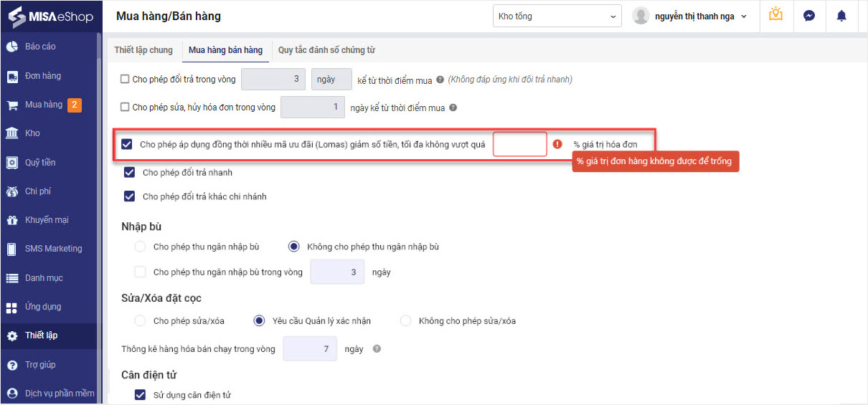
Task: Click the empty invoice percentage input field
Action: coord(519,144)
